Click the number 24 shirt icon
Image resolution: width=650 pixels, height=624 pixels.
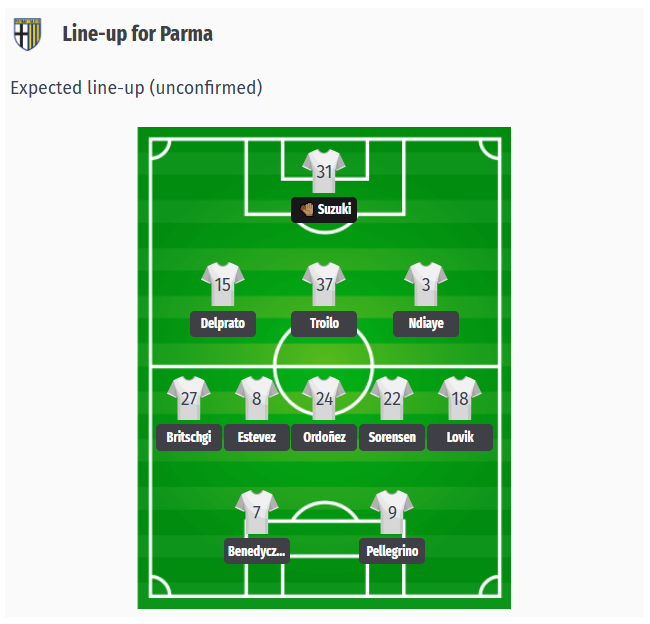pyautogui.click(x=324, y=398)
